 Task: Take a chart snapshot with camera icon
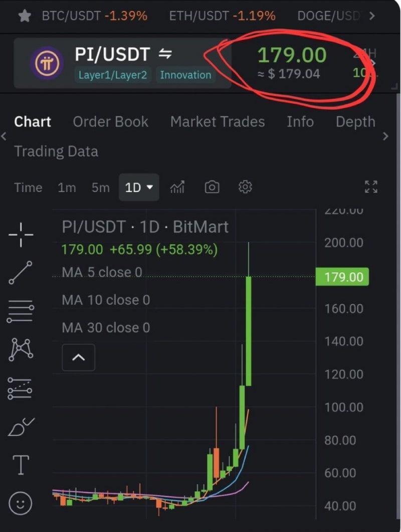click(x=212, y=187)
